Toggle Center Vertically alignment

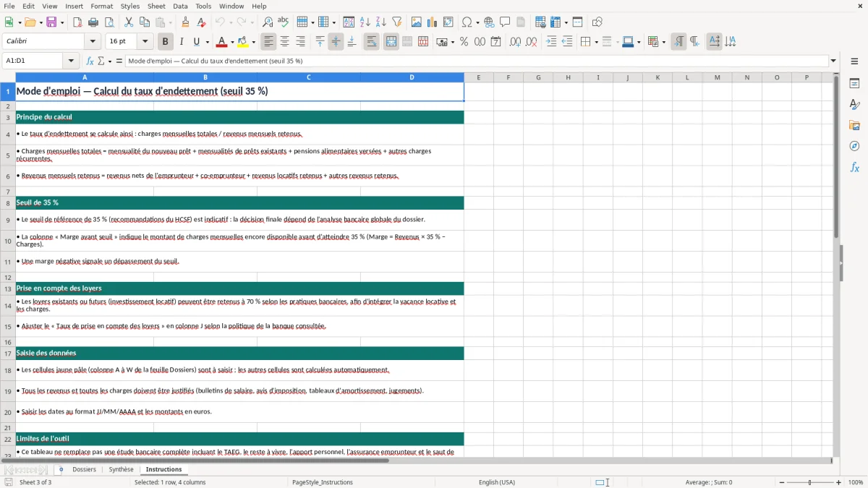336,42
